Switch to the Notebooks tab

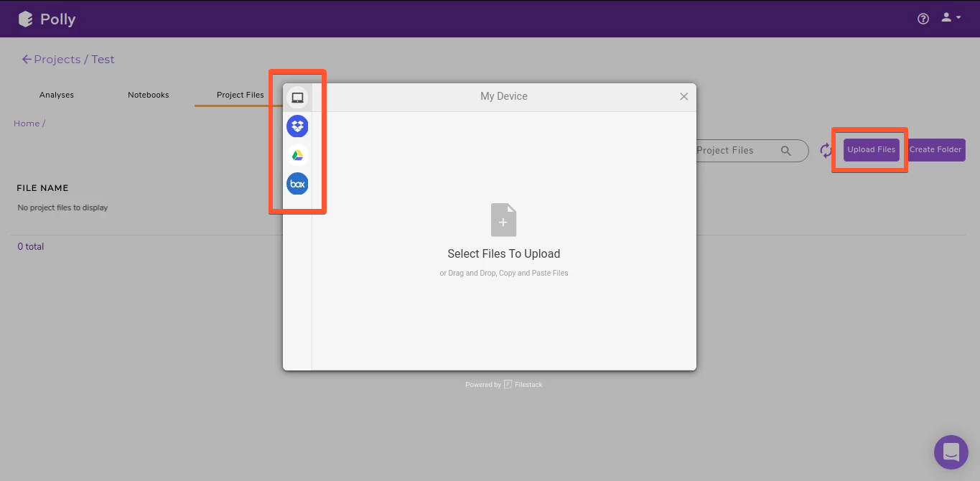(148, 94)
